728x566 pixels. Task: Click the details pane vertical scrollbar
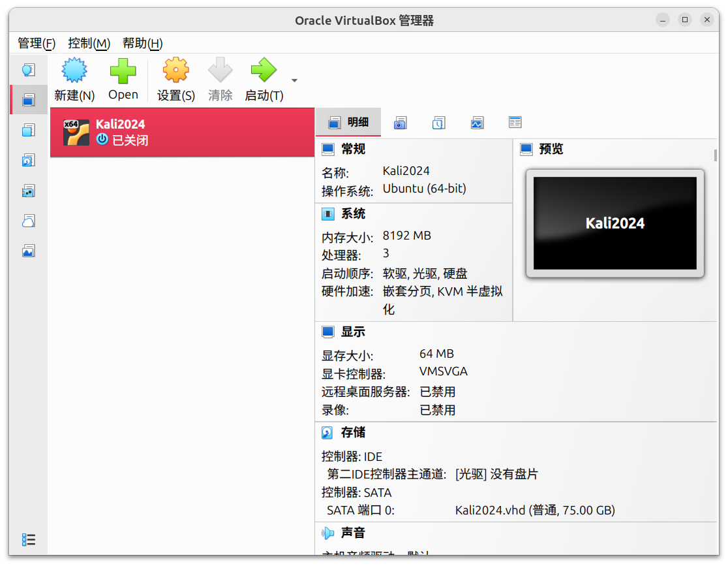[716, 155]
